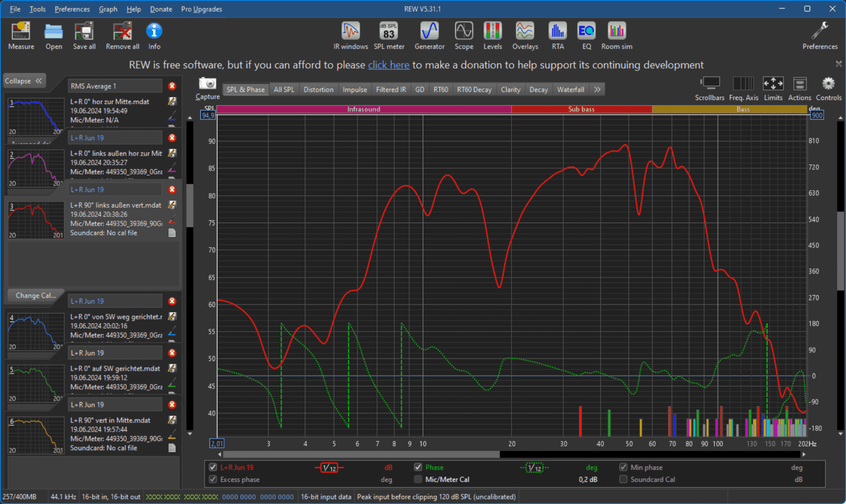The image size is (846, 504).
Task: Open the Room sim tool
Action: (617, 36)
